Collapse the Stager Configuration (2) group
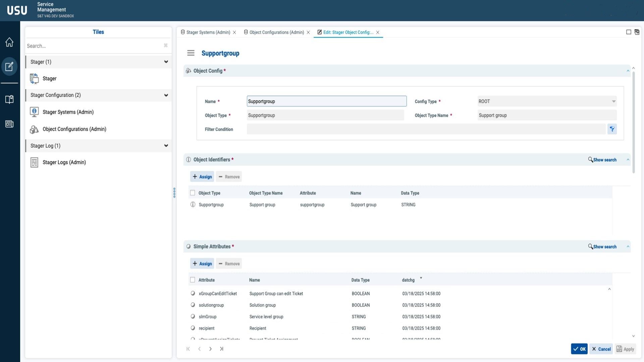Viewport: 644px width, 362px height. [166, 95]
